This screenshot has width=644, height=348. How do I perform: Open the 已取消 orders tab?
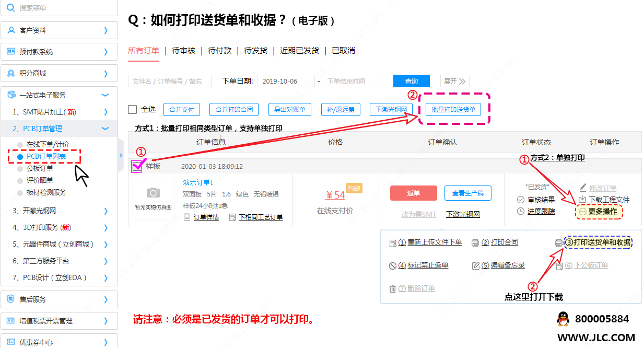[343, 51]
